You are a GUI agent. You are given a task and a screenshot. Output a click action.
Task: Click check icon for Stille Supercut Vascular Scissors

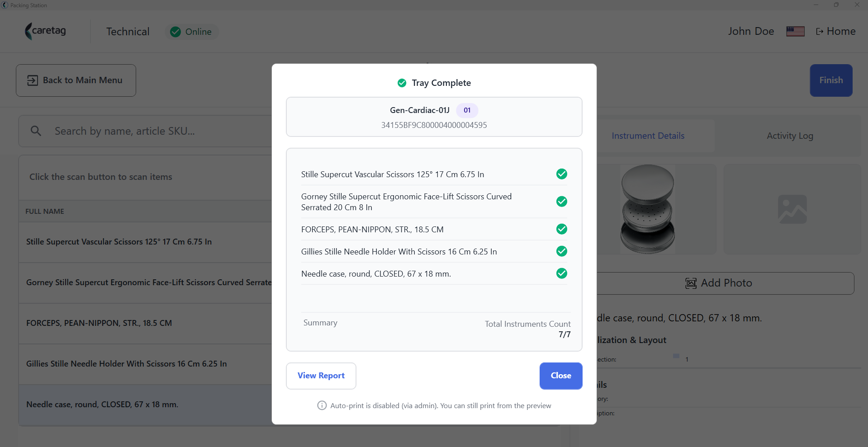pos(562,174)
